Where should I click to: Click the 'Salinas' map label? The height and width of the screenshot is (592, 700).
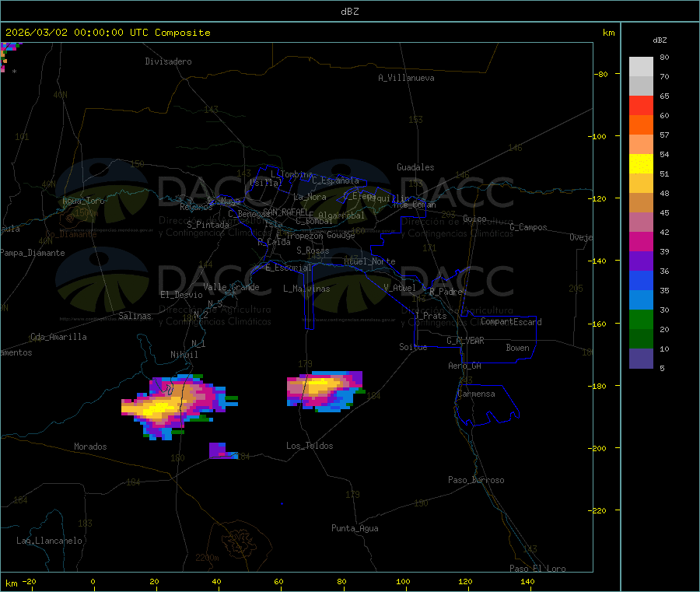(135, 316)
